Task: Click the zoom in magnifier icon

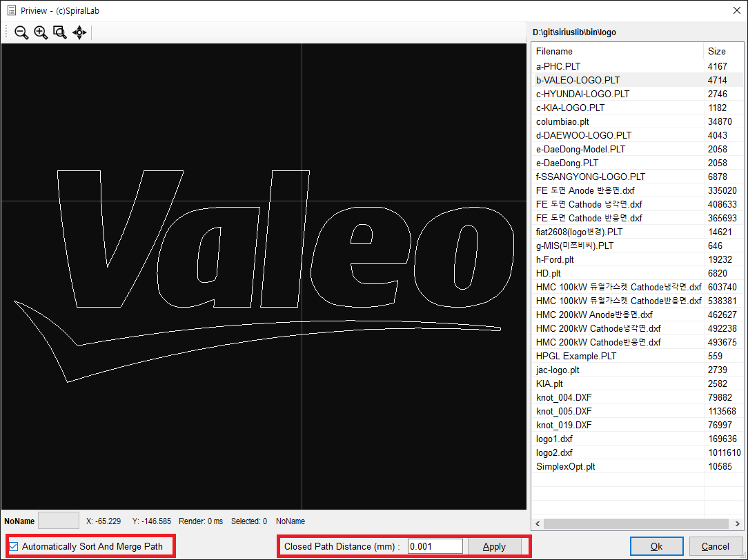Action: click(41, 32)
